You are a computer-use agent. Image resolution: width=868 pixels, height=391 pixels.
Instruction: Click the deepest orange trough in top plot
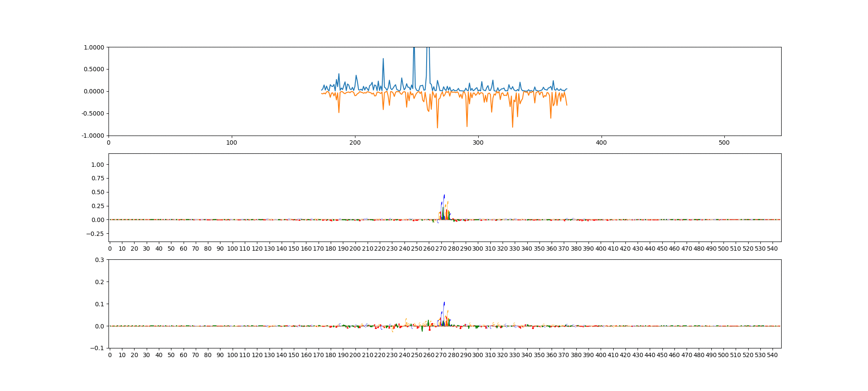[x=437, y=127]
